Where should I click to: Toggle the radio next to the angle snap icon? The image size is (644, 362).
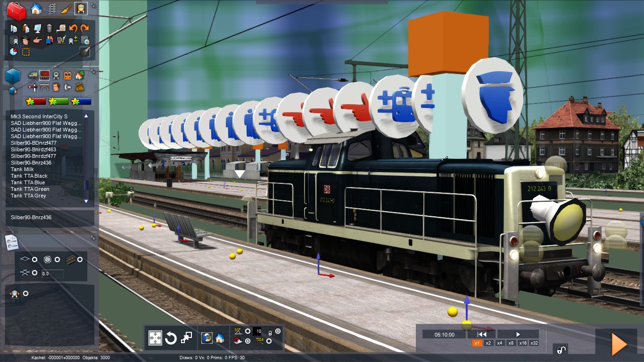click(248, 331)
